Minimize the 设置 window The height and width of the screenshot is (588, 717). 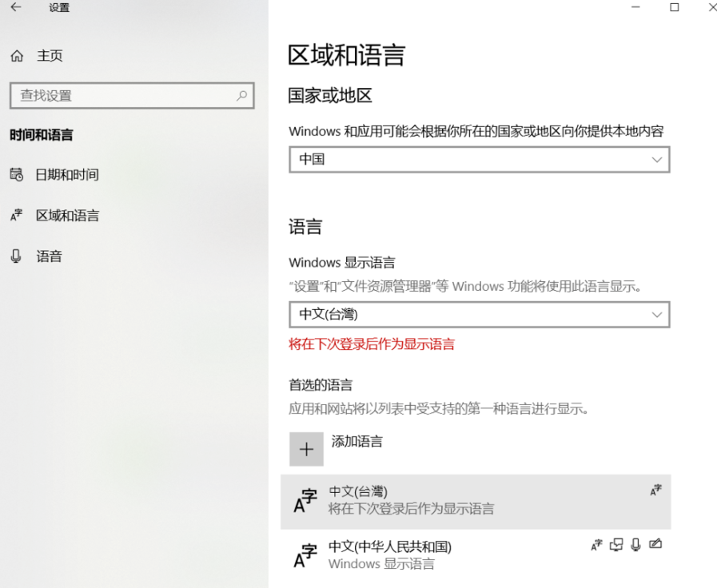coord(635,7)
